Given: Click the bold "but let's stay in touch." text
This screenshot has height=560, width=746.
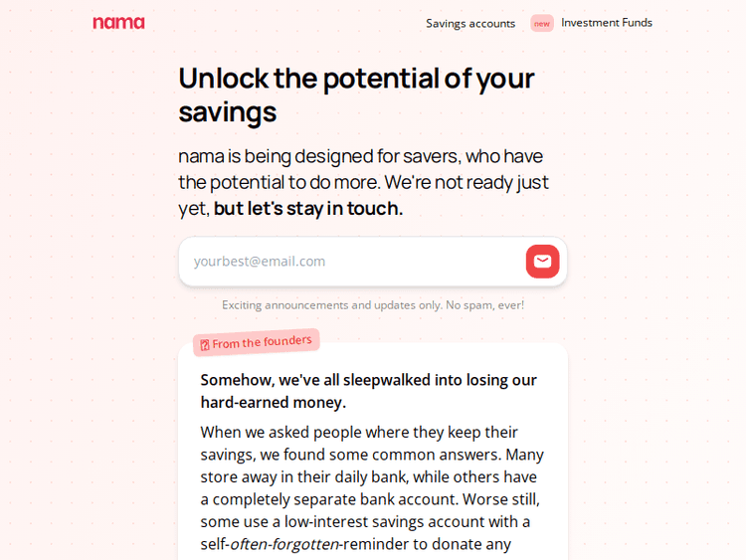Looking at the screenshot, I should 308,208.
